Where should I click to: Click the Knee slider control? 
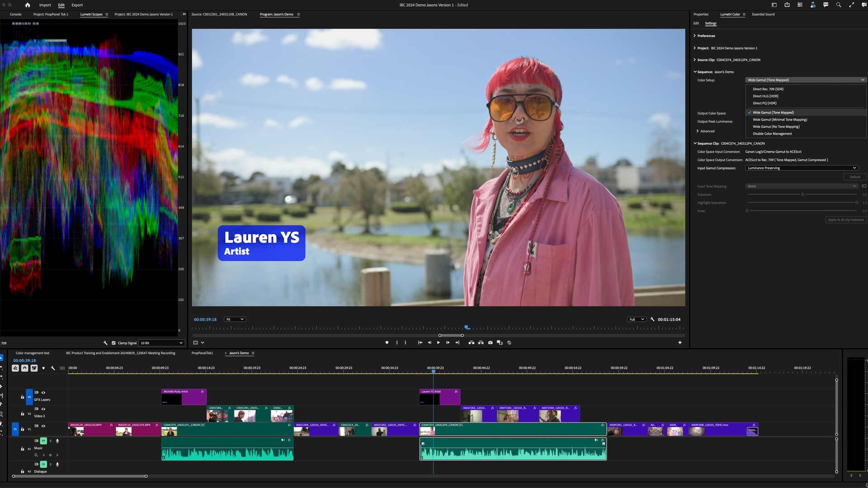click(x=746, y=211)
